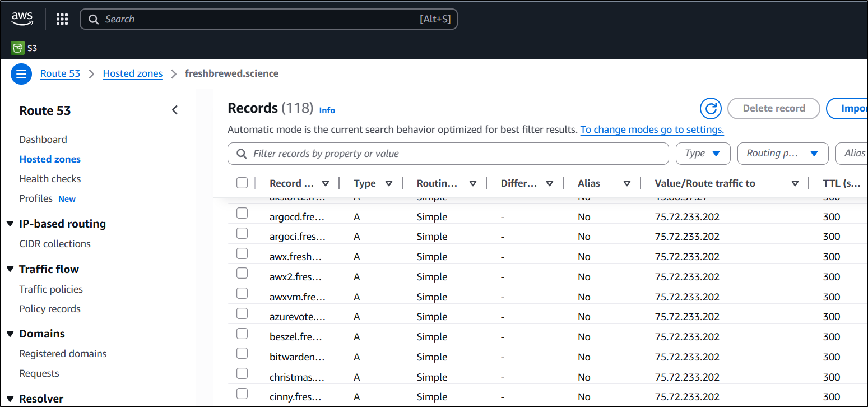Open Health checks in sidebar
Image resolution: width=868 pixels, height=407 pixels.
tap(50, 179)
